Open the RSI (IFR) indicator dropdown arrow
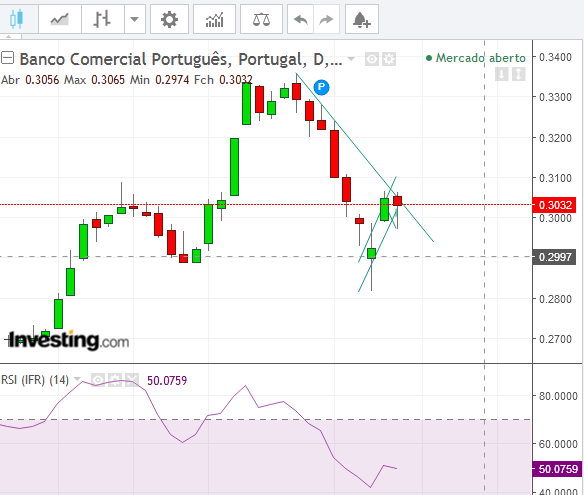584x495 pixels. [x=77, y=379]
